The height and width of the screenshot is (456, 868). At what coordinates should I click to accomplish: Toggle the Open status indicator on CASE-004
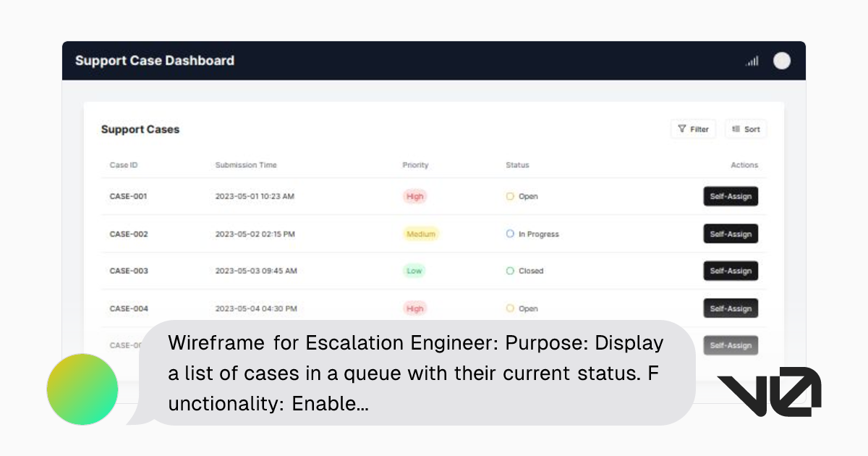coord(509,308)
